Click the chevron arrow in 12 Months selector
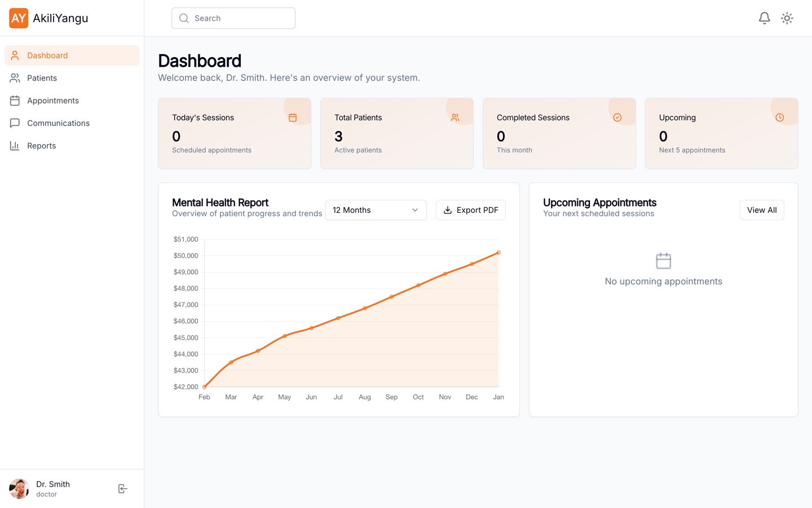This screenshot has height=508, width=812. pos(415,210)
